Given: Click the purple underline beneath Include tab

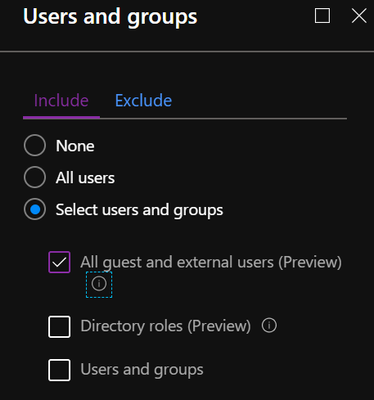Looking at the screenshot, I should (x=61, y=117).
